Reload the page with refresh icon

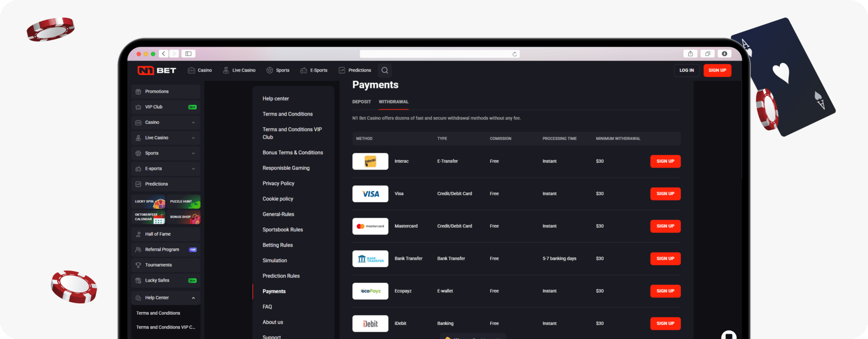click(515, 54)
